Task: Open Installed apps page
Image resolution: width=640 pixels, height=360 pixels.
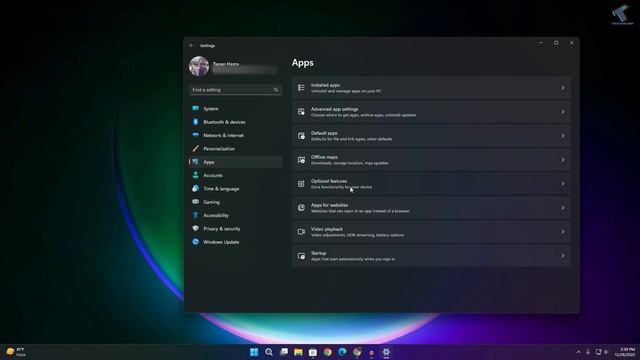Action: tap(431, 88)
